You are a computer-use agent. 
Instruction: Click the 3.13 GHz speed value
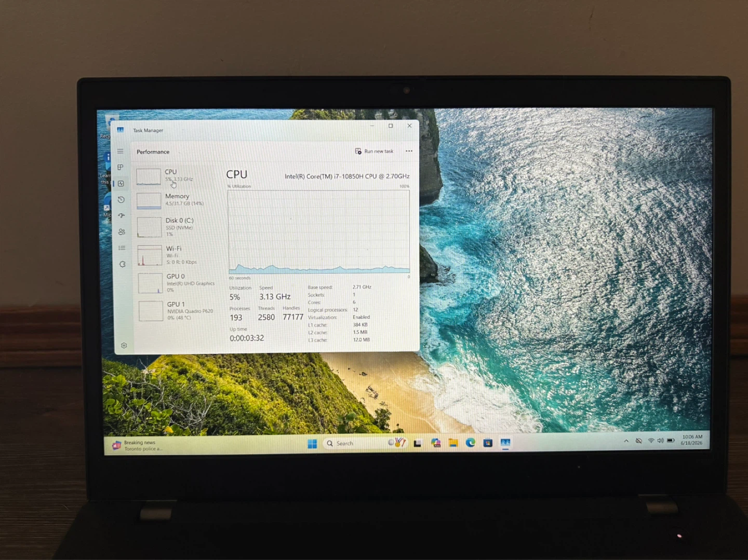tap(275, 297)
